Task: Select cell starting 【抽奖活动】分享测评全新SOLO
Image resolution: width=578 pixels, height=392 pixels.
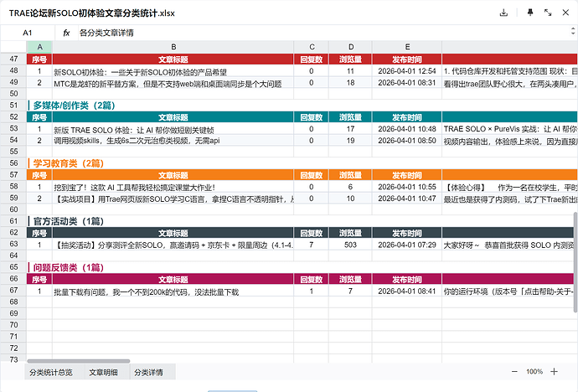Action: click(173, 245)
